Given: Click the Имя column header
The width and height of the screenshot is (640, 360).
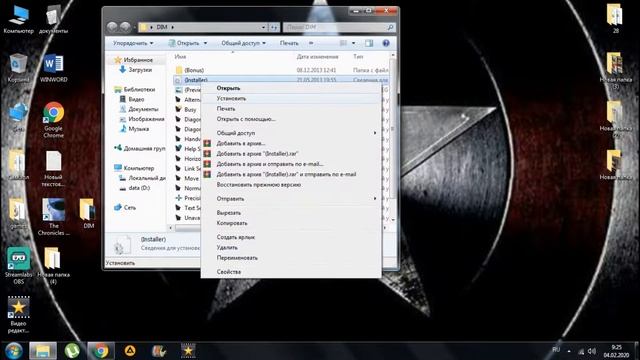Looking at the screenshot, I should point(180,57).
